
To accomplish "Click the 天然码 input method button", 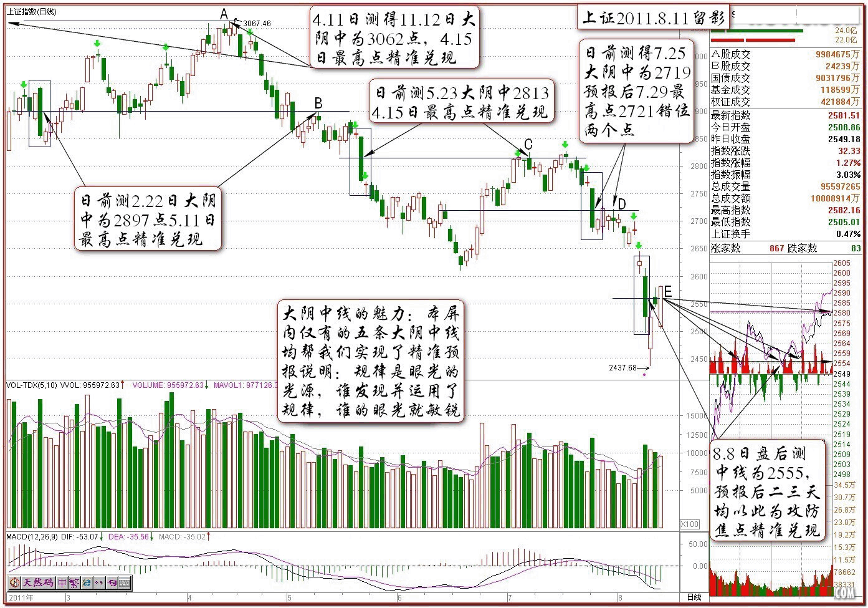I will tap(39, 583).
